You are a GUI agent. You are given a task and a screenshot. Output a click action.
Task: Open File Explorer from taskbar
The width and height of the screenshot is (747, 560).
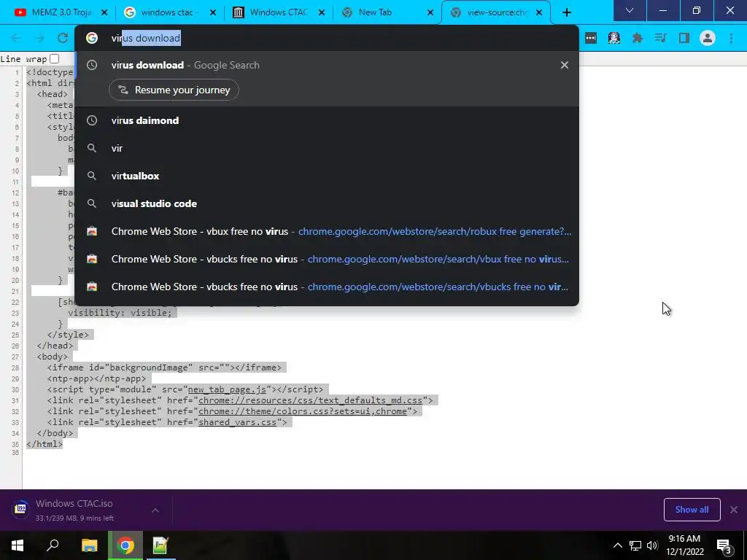click(89, 545)
